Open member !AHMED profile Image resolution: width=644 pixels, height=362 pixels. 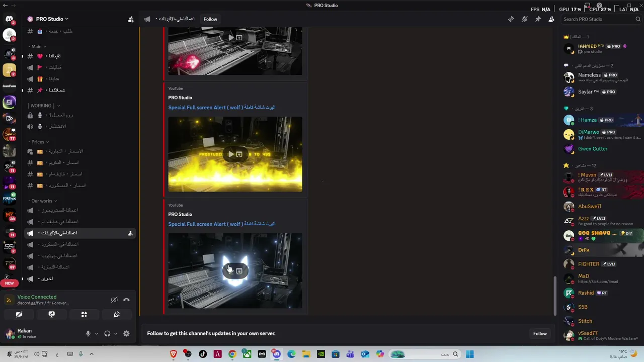[602, 48]
